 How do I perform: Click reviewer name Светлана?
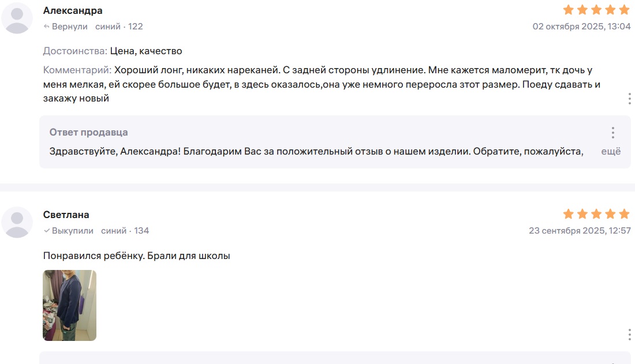pyautogui.click(x=66, y=215)
